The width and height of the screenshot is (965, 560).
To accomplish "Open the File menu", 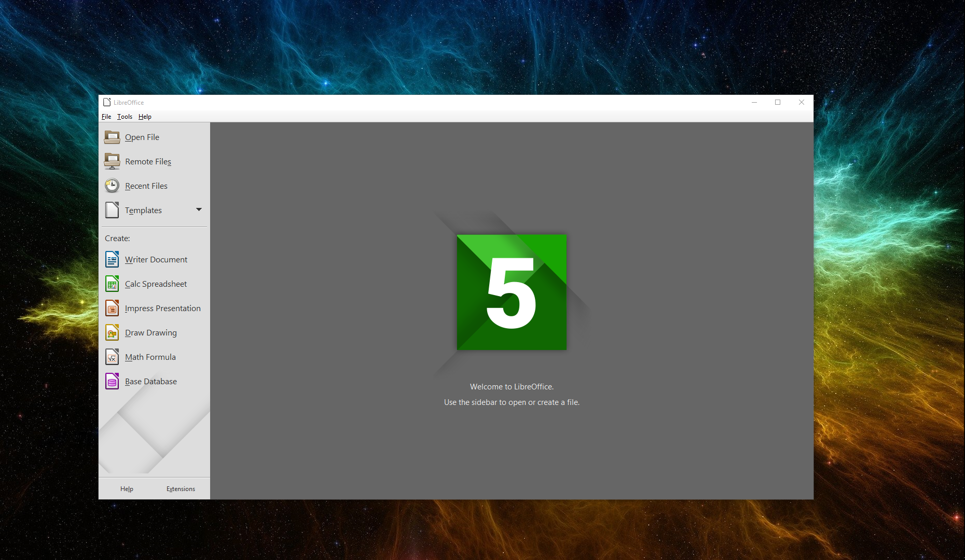I will [106, 116].
